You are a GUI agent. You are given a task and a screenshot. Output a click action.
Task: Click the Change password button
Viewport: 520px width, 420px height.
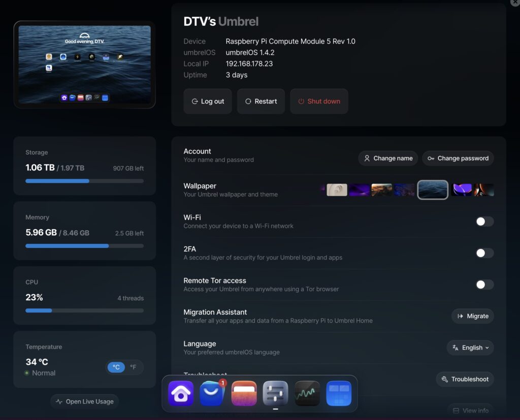(x=458, y=158)
